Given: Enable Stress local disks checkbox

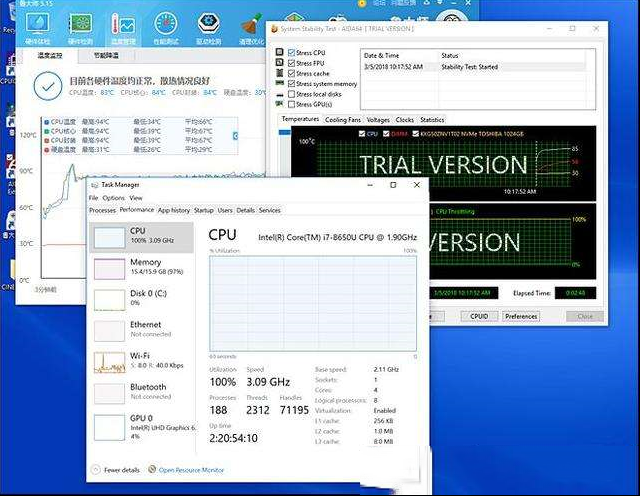Looking at the screenshot, I should [291, 94].
